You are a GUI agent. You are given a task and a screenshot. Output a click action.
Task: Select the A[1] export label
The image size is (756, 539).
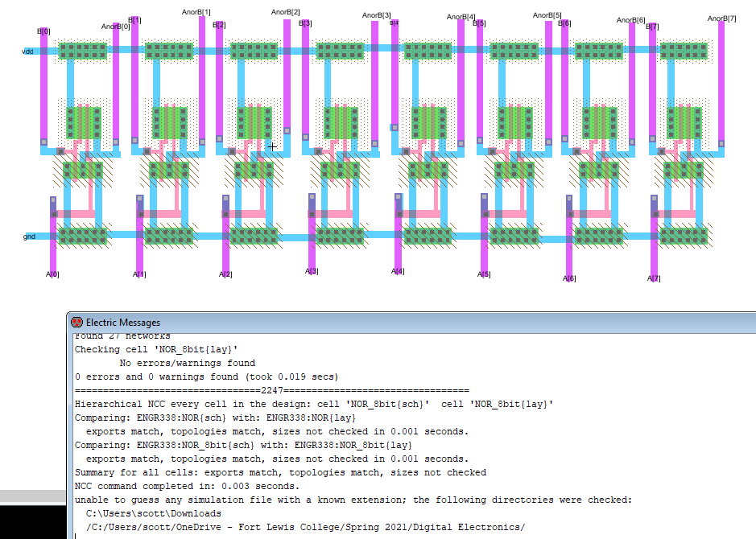(139, 274)
